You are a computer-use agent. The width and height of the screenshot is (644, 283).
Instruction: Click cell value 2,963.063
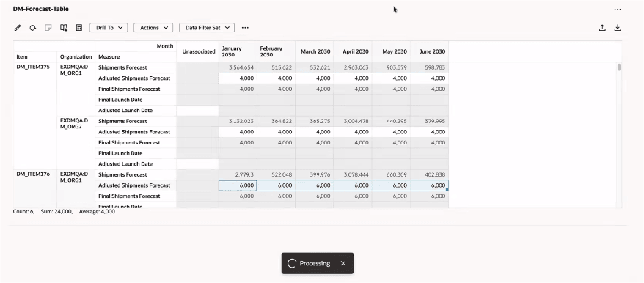pos(356,67)
